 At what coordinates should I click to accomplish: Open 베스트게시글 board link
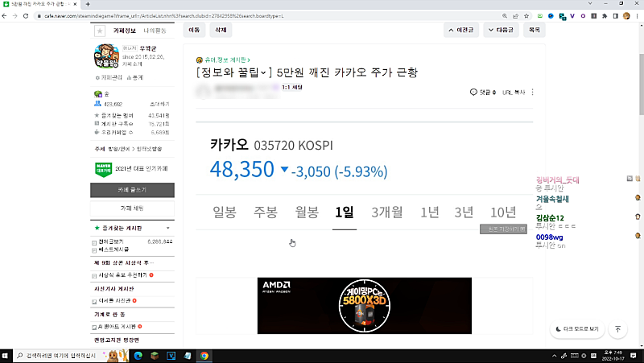(x=114, y=250)
